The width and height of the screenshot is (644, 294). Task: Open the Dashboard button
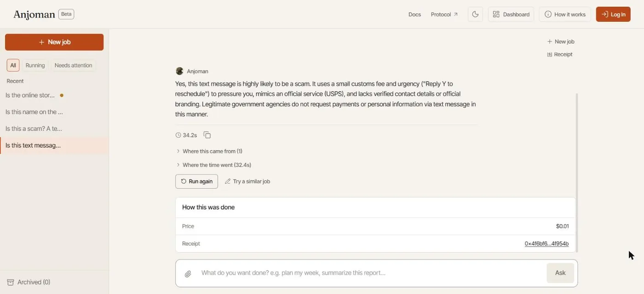point(511,14)
